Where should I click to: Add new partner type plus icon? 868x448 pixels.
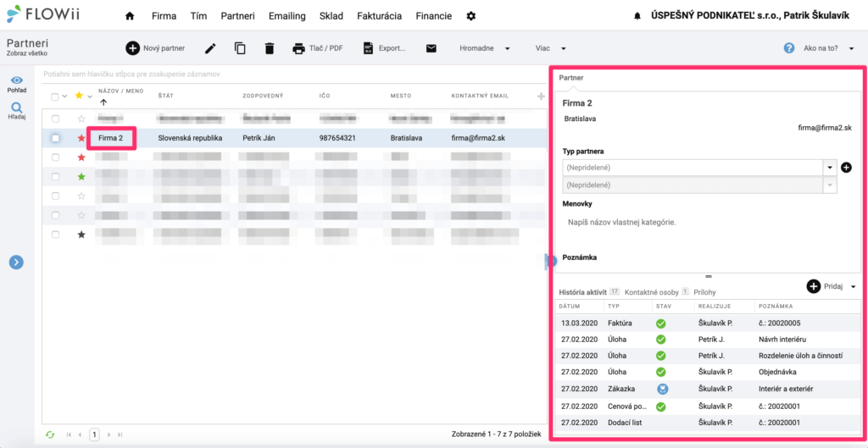click(x=847, y=167)
